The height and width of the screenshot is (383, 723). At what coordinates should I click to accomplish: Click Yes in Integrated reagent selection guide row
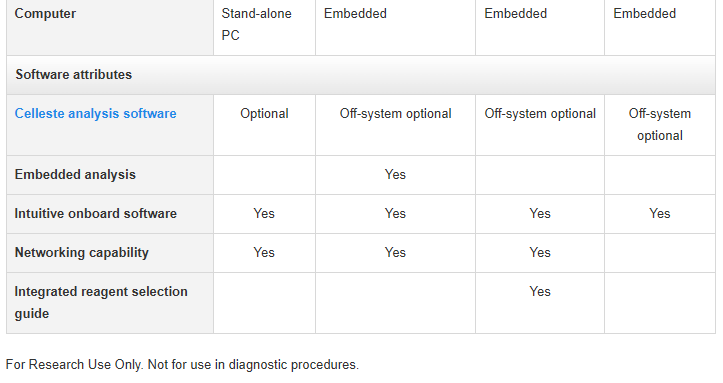539,291
